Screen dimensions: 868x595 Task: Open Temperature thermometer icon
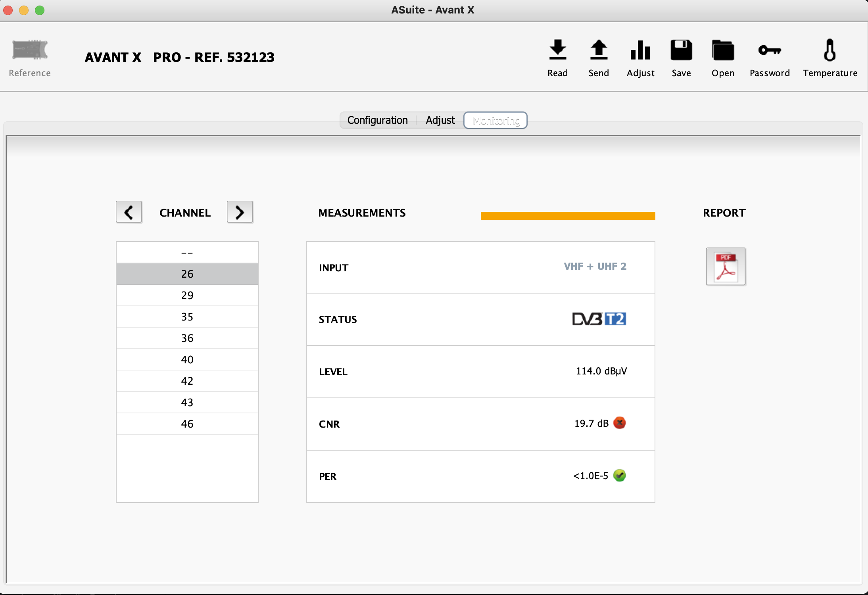pos(830,50)
